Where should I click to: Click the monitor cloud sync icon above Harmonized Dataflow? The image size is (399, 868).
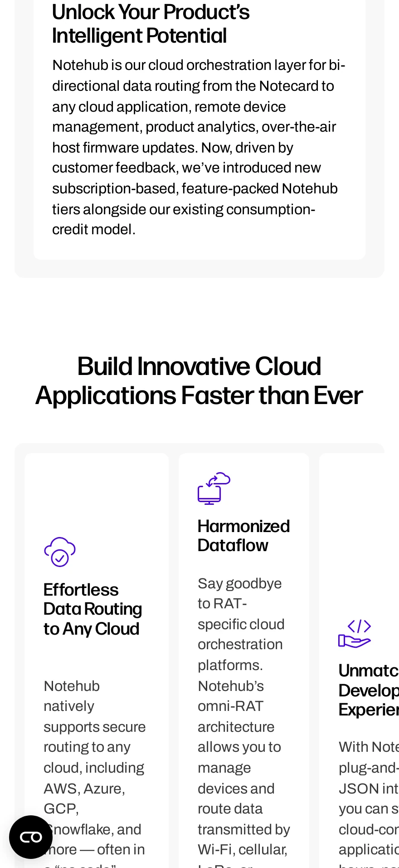(x=214, y=488)
